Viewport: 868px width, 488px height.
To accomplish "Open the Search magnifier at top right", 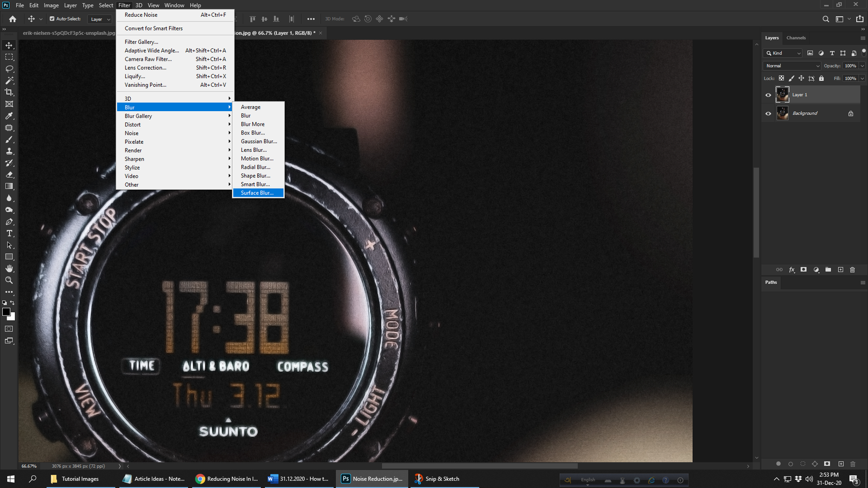I will (x=826, y=19).
